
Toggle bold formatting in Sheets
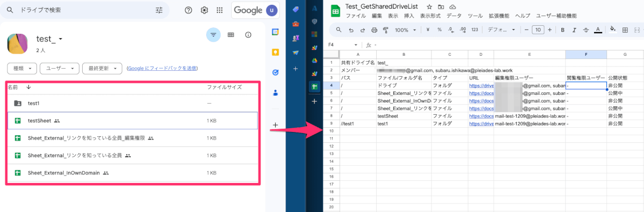tap(563, 30)
